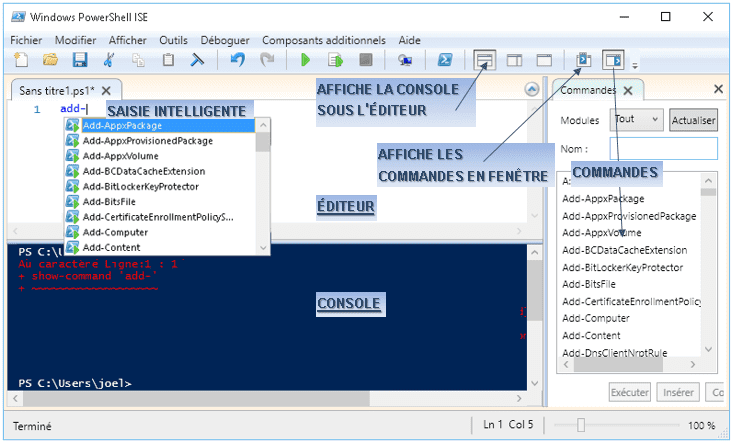
Task: Click Commandes list scroll down arrow
Action: 708,350
